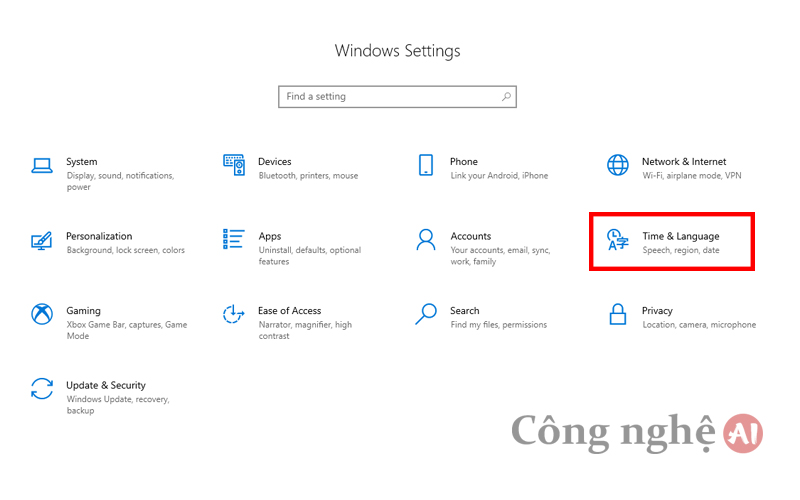
Task: Open the System laptop icon
Action: coord(42,165)
